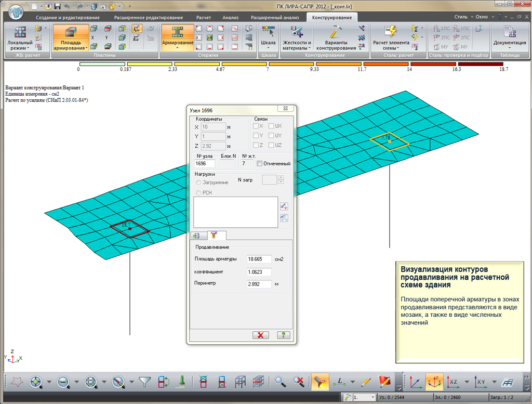Select the magnifier search tool in bottom toolbar

(x=281, y=382)
